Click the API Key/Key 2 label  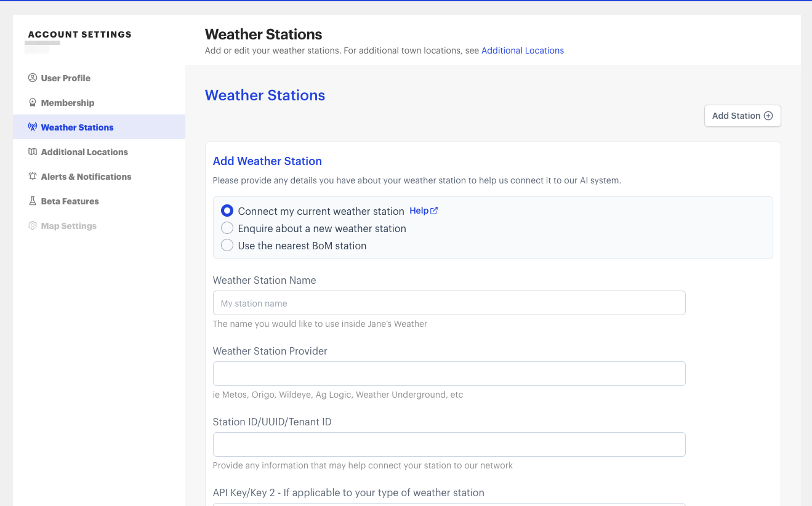[x=348, y=492]
